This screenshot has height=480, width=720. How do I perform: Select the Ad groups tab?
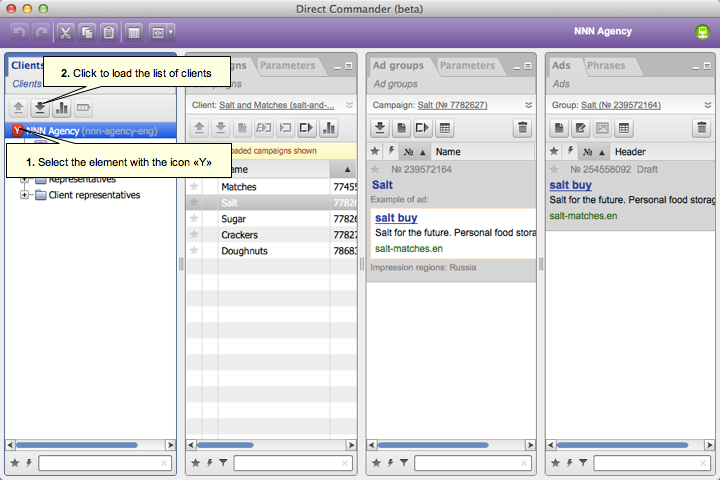tap(398, 66)
